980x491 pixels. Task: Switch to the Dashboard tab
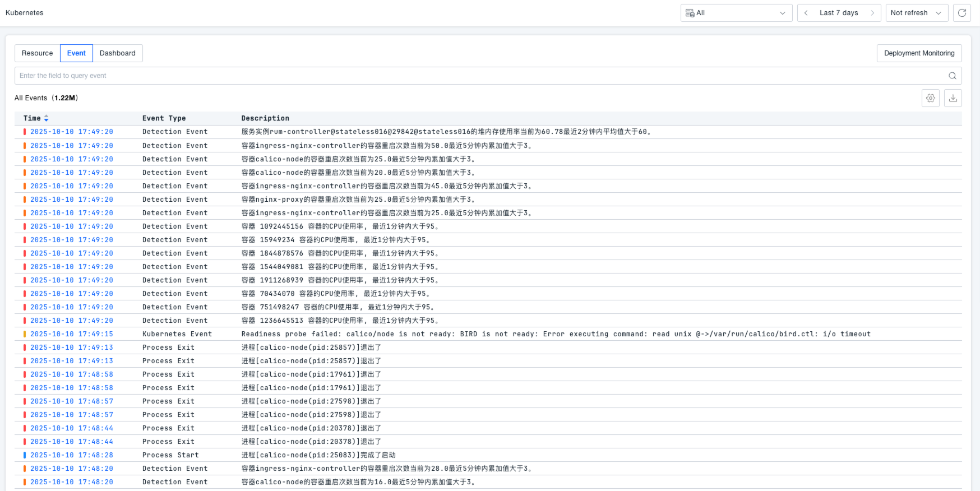[x=118, y=53]
